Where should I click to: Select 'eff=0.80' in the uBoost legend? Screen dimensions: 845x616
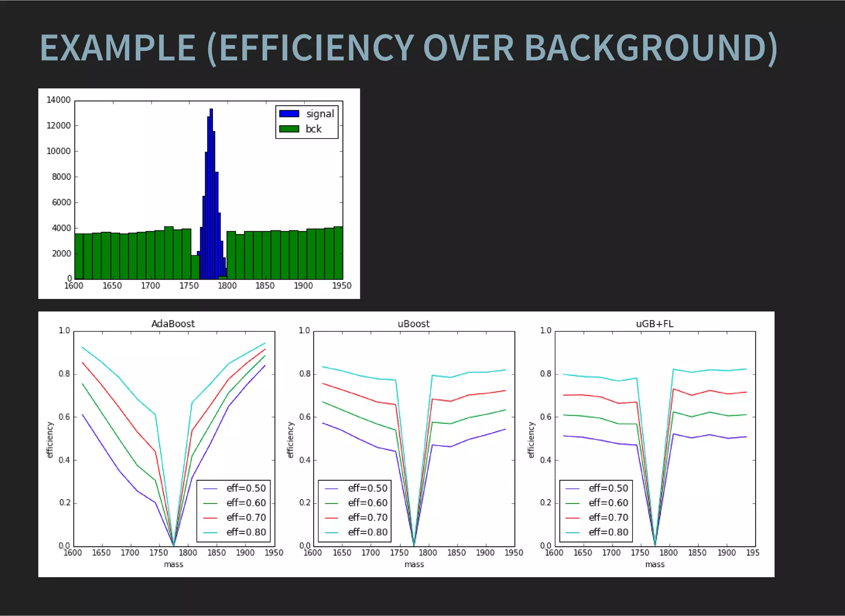368,532
